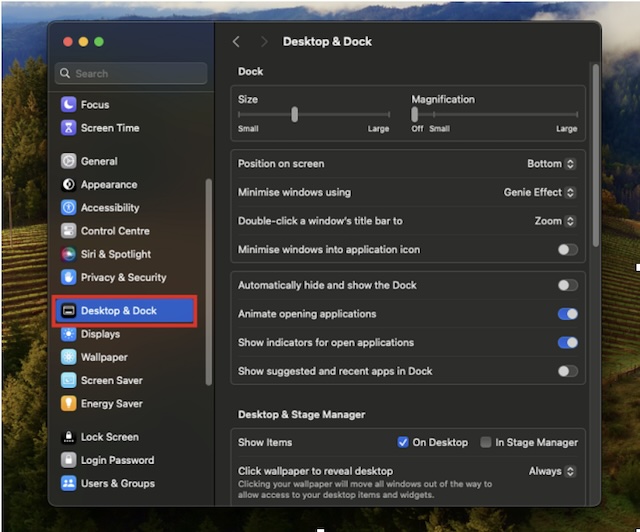Click the yellow minimise window button
The width and height of the screenshot is (640, 532).
coord(83,42)
